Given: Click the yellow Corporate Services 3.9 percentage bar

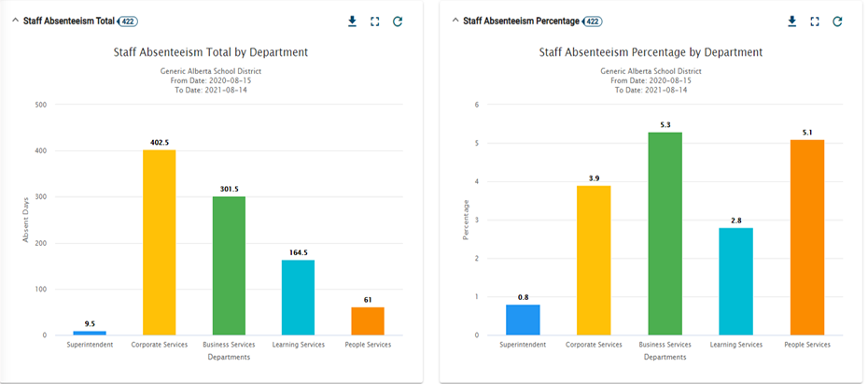Looking at the screenshot, I should [x=594, y=260].
